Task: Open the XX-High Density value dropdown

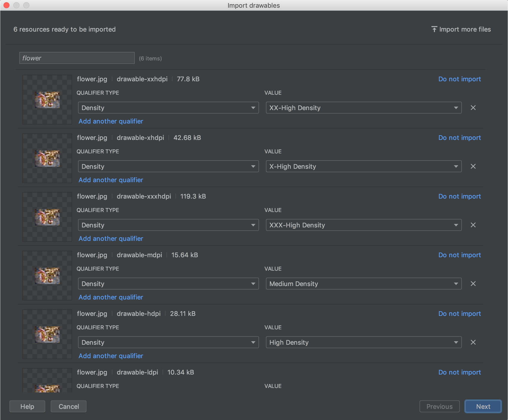Action: pyautogui.click(x=363, y=108)
